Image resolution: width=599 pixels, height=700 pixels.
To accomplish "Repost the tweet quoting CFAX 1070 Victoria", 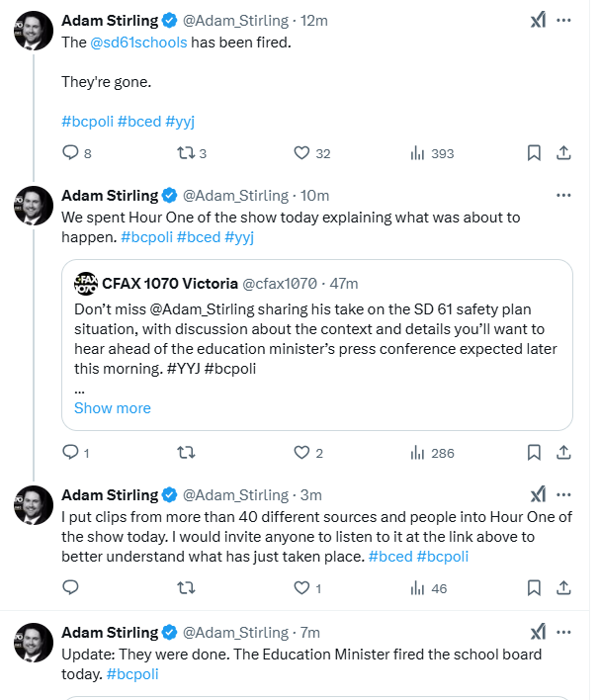I will (186, 453).
